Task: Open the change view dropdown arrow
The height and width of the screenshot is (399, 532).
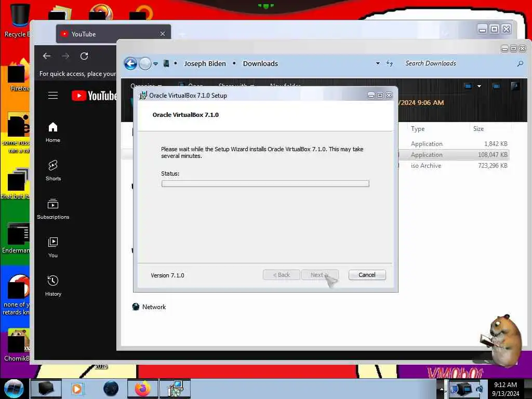Action: click(x=479, y=86)
